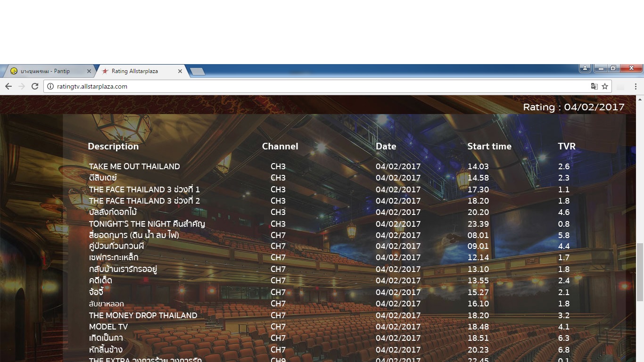The height and width of the screenshot is (362, 644).
Task: Click date 04/02/2017 in MODEL TV row
Action: pyautogui.click(x=398, y=327)
